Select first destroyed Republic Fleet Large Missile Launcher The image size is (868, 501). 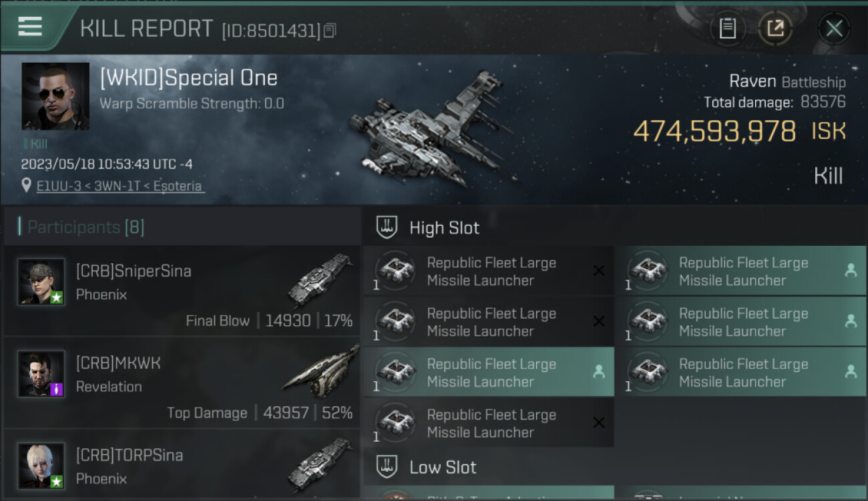pos(487,271)
